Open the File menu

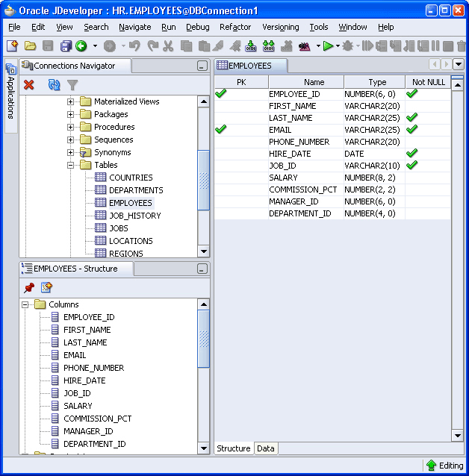pos(14,27)
